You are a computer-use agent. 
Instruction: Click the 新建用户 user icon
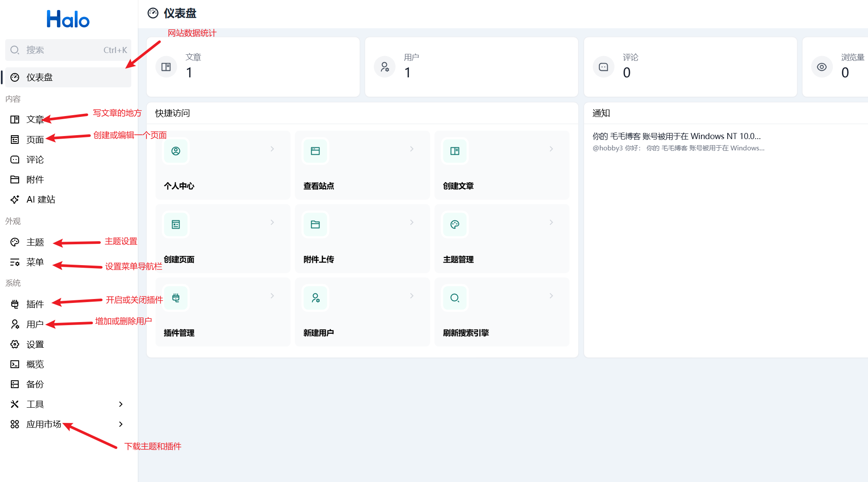[x=315, y=298]
